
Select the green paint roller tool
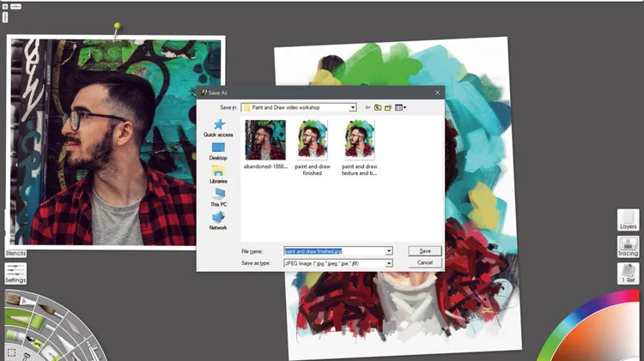click(38, 322)
